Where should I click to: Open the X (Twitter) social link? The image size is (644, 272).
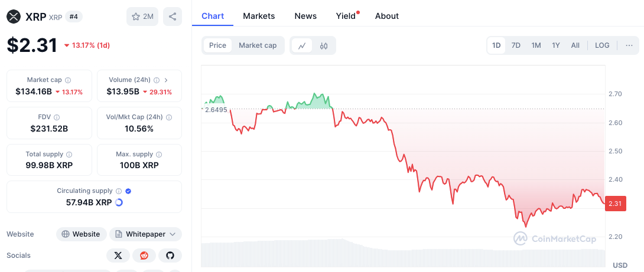click(118, 255)
